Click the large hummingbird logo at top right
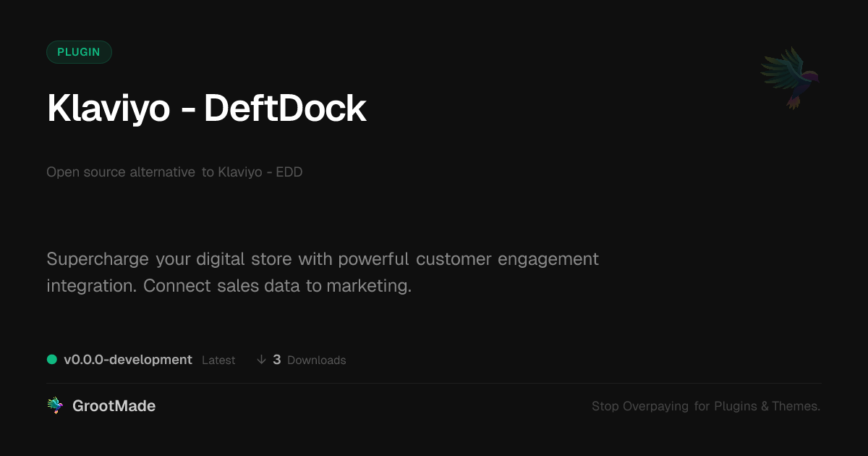Viewport: 868px width, 456px height. coord(790,77)
